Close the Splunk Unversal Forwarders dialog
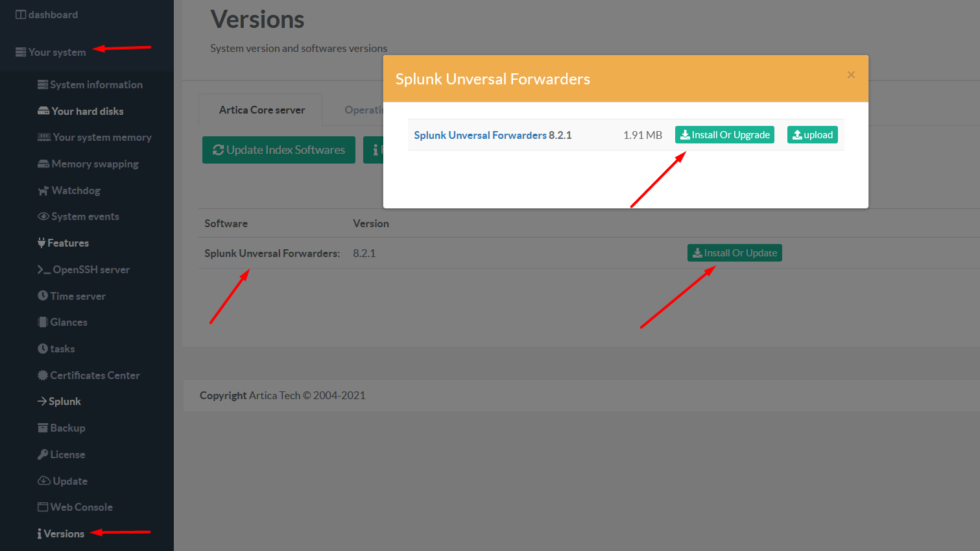Image resolution: width=980 pixels, height=551 pixels. tap(851, 75)
